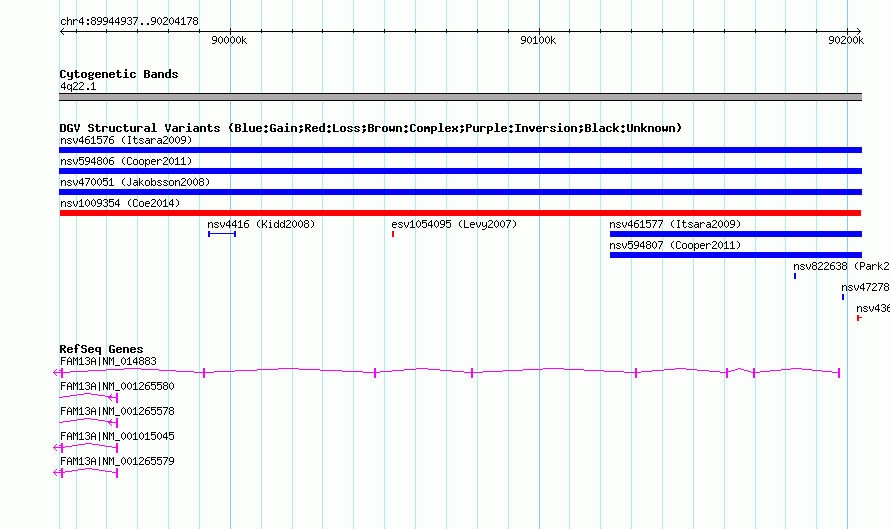Select the small blue nsv822638 marker
This screenshot has height=529, width=890.
(795, 276)
